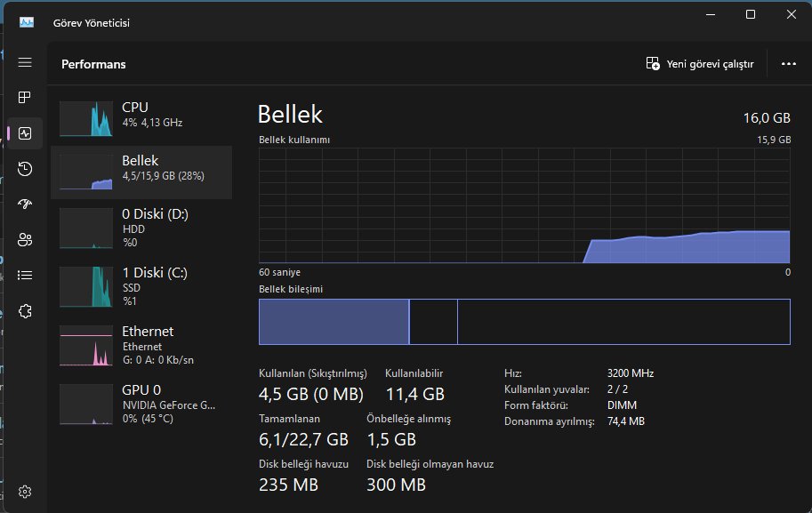Select Bellek in the performance list
This screenshot has height=513, width=812.
click(x=141, y=172)
